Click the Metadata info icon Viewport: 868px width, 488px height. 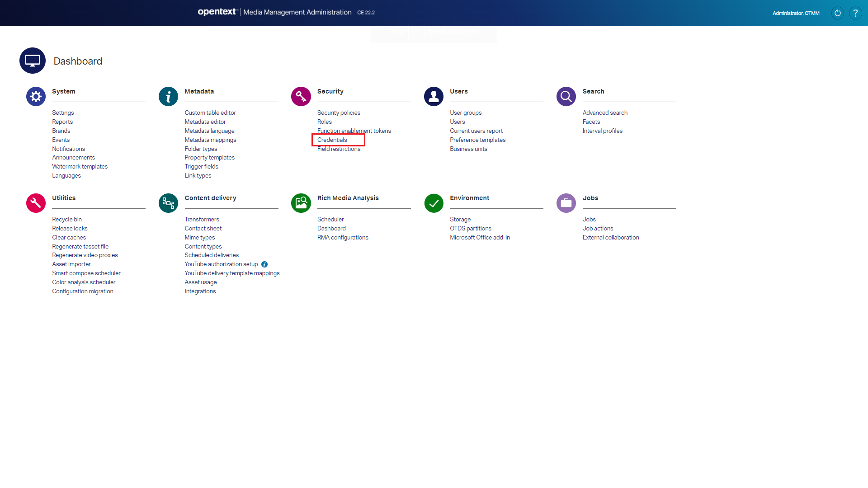pos(168,96)
